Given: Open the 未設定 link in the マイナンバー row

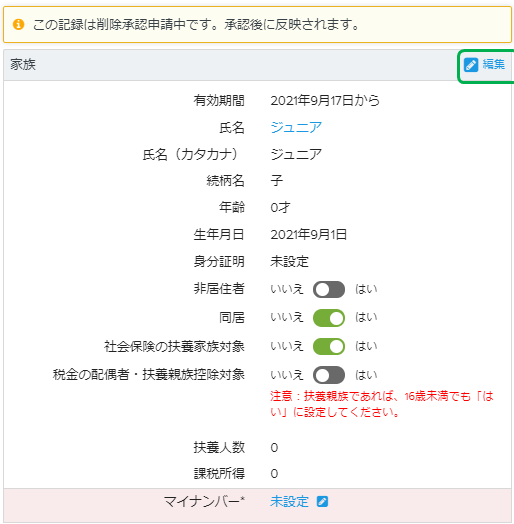Looking at the screenshot, I should [289, 502].
